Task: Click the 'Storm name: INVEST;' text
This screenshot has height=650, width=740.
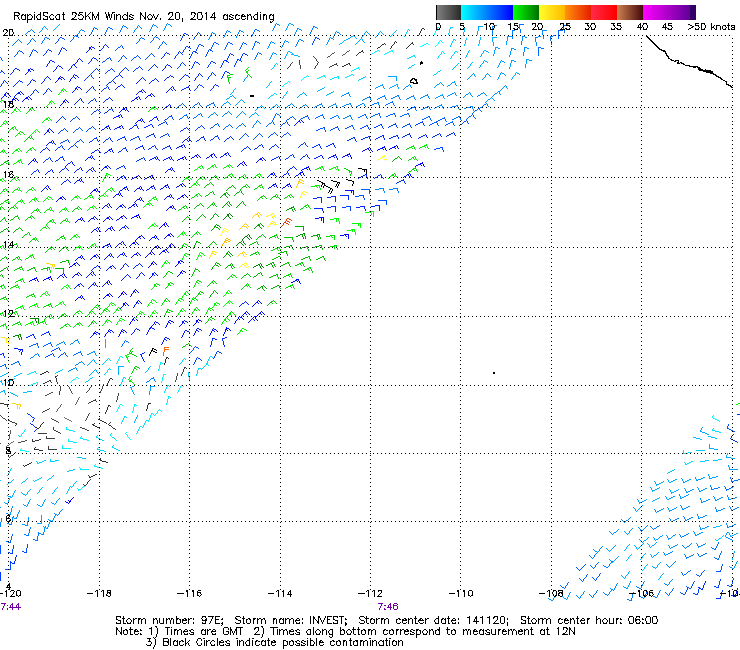Action: [x=291, y=620]
